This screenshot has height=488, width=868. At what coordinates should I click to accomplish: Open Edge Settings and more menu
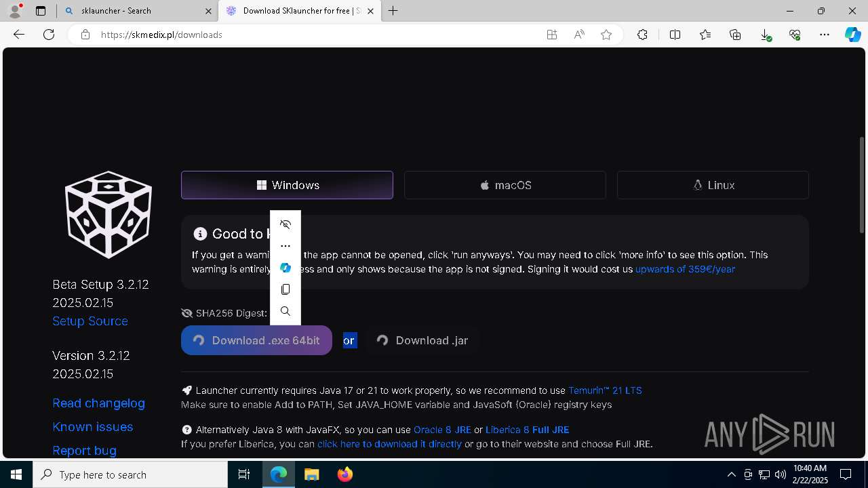(x=825, y=35)
